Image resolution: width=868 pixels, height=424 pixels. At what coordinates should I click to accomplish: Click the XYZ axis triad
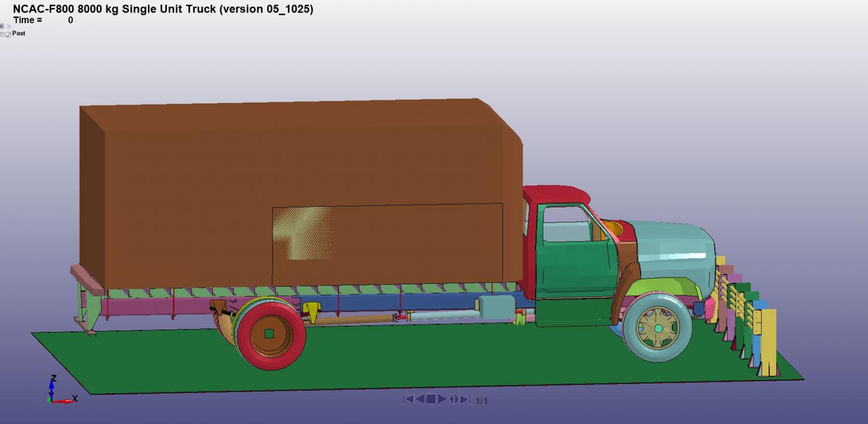click(x=62, y=389)
